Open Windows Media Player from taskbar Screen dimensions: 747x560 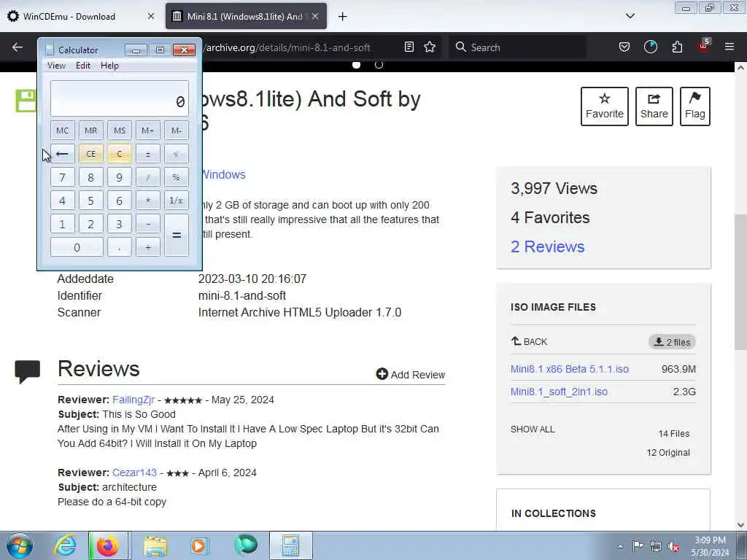pyautogui.click(x=198, y=545)
